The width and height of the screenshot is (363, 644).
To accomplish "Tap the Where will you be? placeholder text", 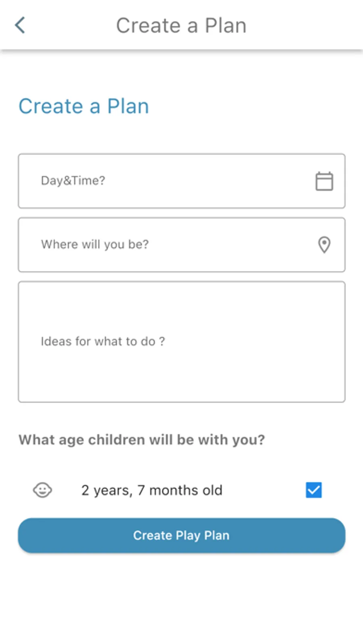I will pos(95,244).
